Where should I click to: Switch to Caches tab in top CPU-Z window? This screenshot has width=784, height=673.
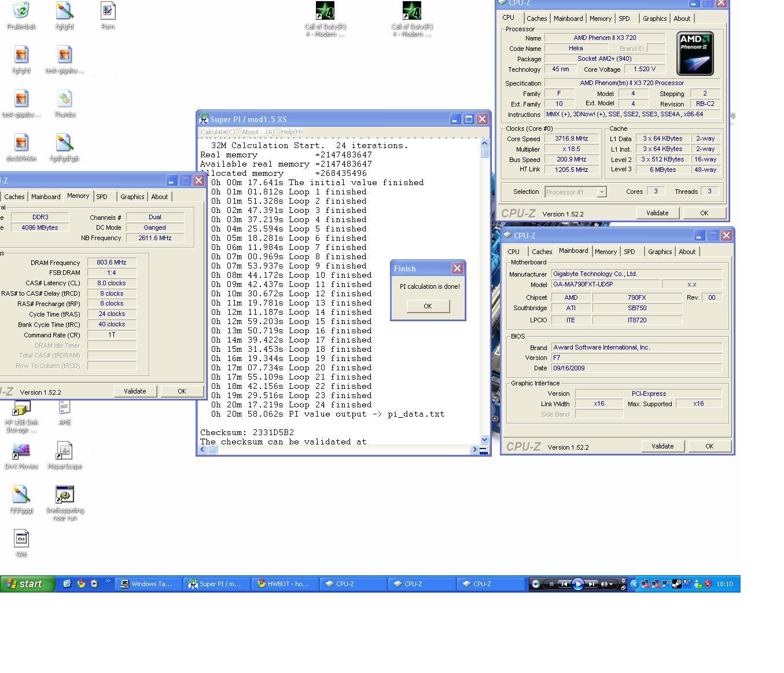coord(536,19)
